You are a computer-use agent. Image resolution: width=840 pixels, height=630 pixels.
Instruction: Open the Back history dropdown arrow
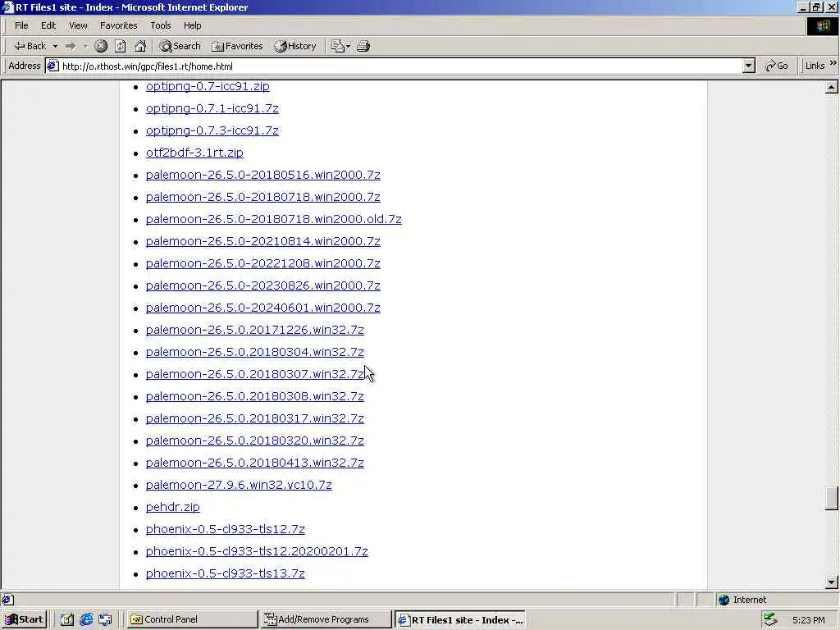[x=55, y=46]
